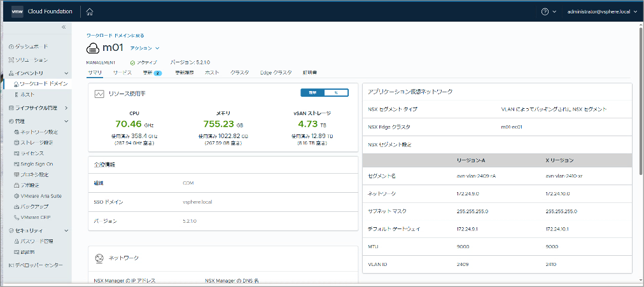
Task: Click the 172.24.10.1 default gateway cell
Action: (557, 228)
